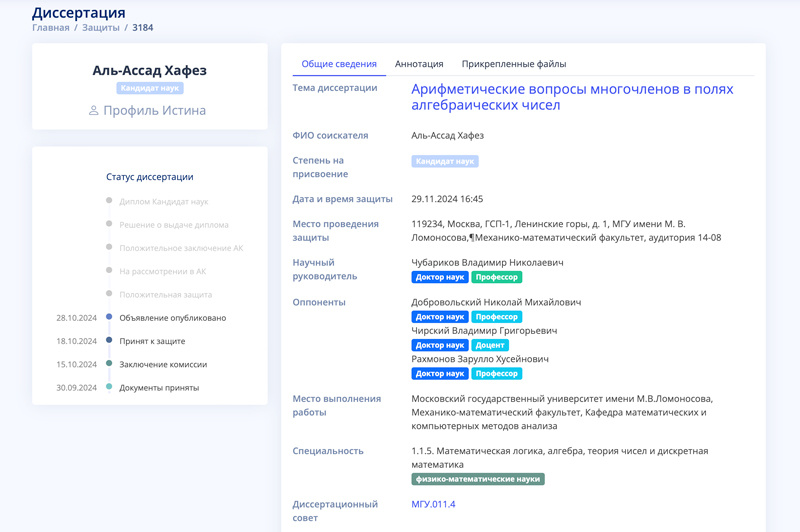The width and height of the screenshot is (800, 532).
Task: Click the Степень на присвоение label
Action: tap(320, 167)
